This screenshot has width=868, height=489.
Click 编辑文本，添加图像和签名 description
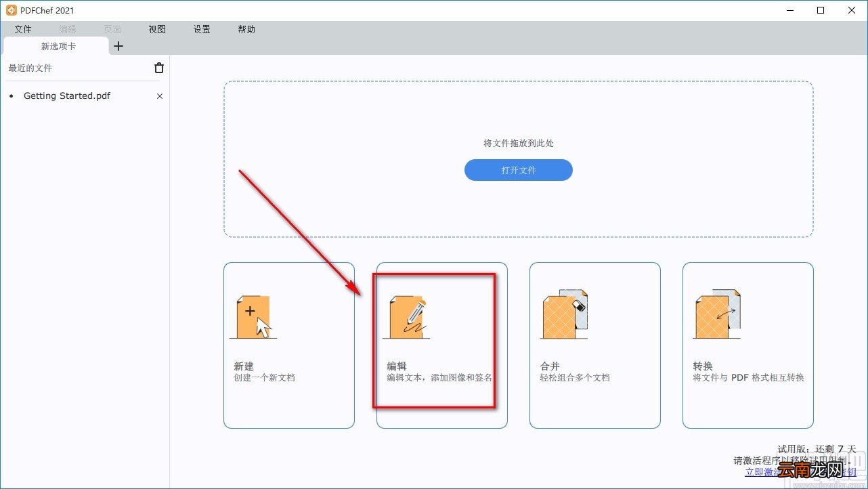pos(439,378)
